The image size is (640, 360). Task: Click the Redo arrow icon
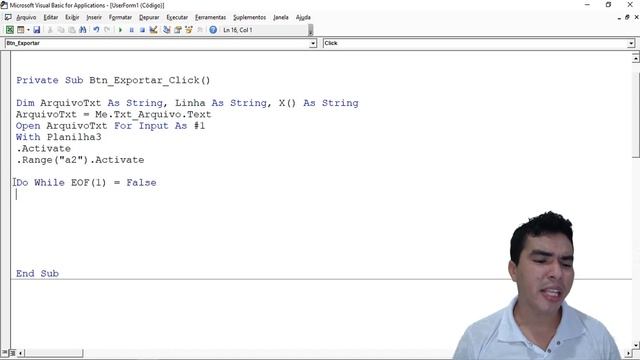[x=107, y=30]
